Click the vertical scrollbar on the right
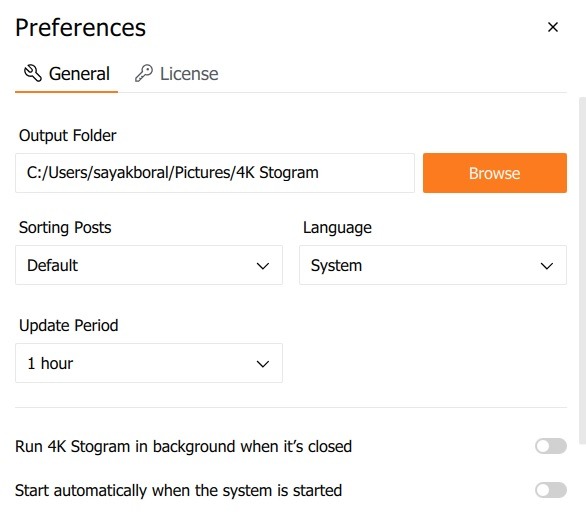 (582, 271)
